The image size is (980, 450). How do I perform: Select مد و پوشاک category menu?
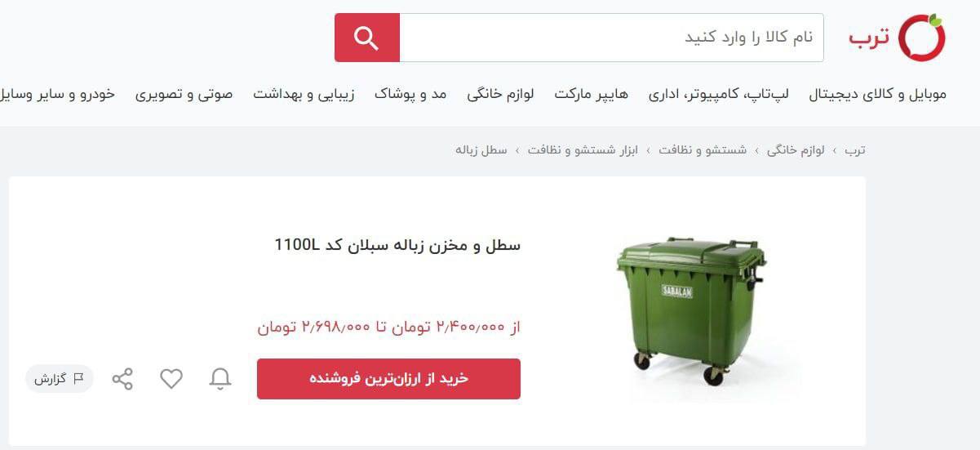(x=410, y=94)
